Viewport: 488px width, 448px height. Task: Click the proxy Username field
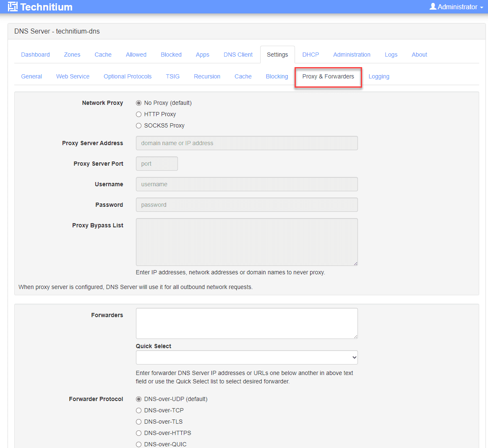[247, 184]
